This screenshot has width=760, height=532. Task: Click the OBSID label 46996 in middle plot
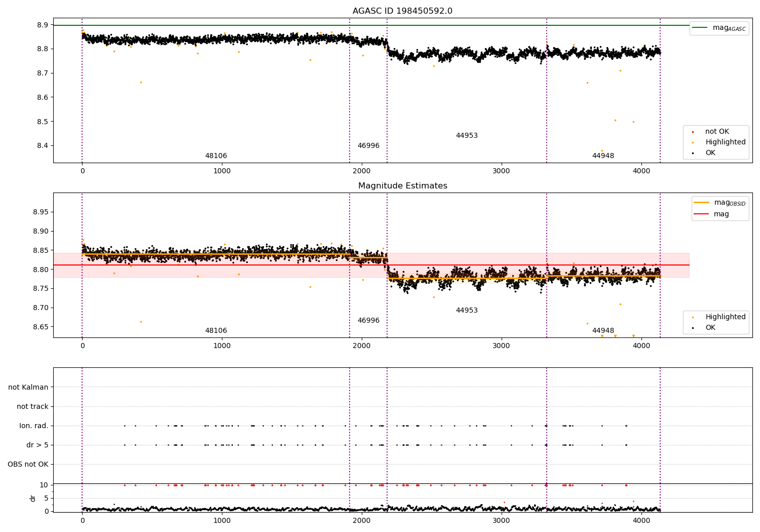[368, 321]
